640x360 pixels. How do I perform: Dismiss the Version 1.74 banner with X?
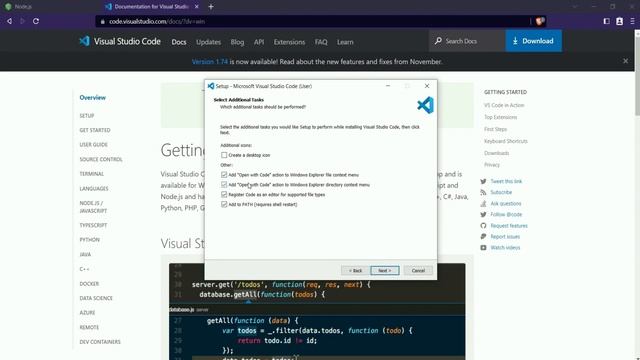pyautogui.click(x=625, y=61)
